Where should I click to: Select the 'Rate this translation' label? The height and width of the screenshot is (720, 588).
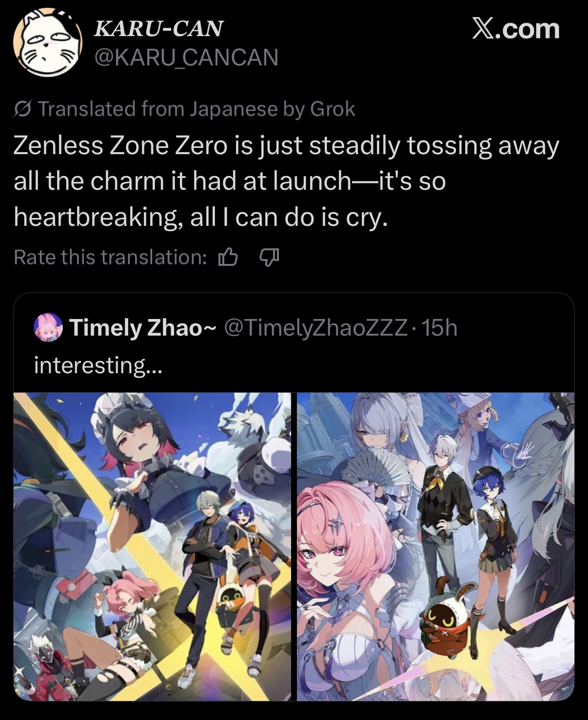[110, 257]
